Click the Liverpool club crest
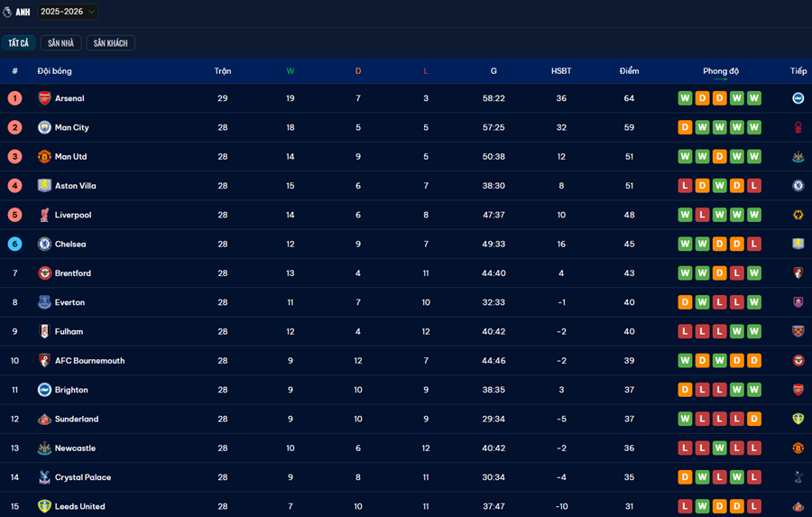The width and height of the screenshot is (812, 517). click(x=44, y=215)
